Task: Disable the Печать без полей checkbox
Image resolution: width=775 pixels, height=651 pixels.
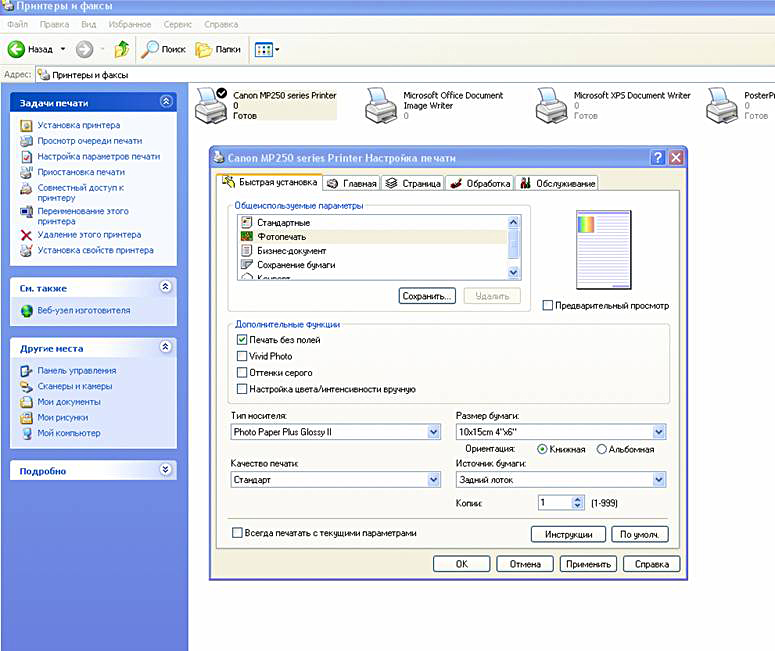Action: (242, 341)
